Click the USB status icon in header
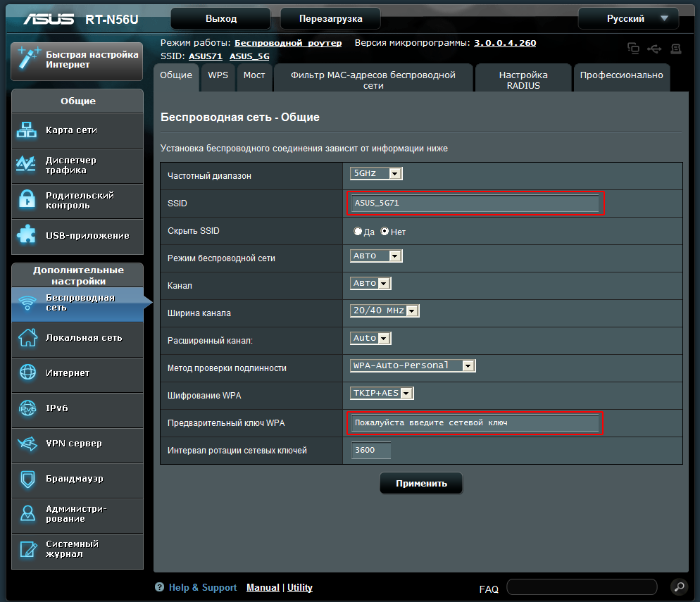Screen dimensions: 700x602 pos(654,48)
